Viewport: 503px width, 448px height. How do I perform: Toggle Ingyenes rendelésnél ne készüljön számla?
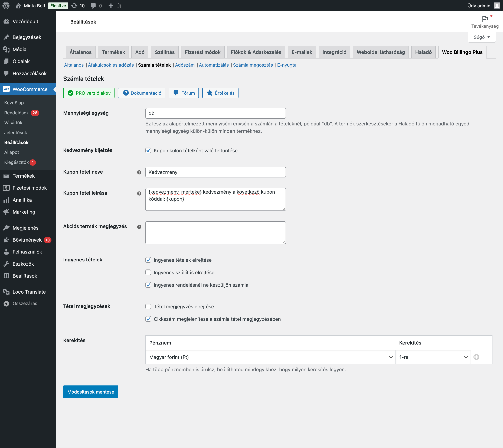(x=148, y=285)
